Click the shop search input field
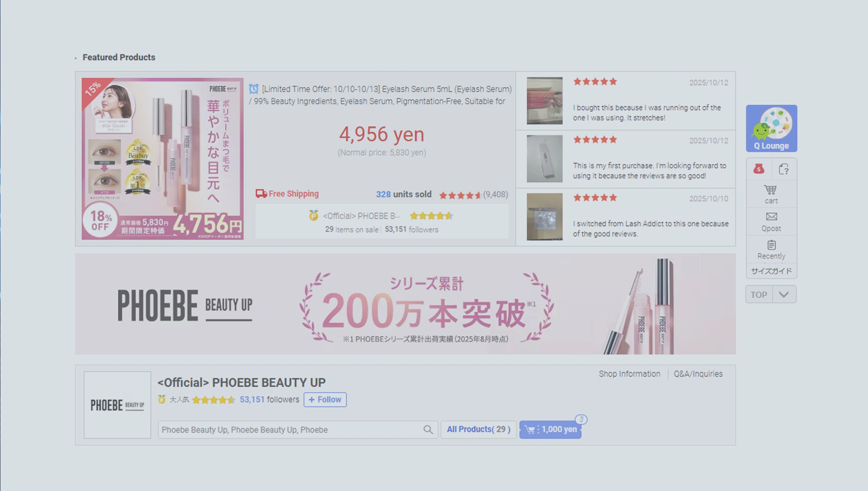Image resolution: width=868 pixels, height=491 pixels. (x=289, y=430)
